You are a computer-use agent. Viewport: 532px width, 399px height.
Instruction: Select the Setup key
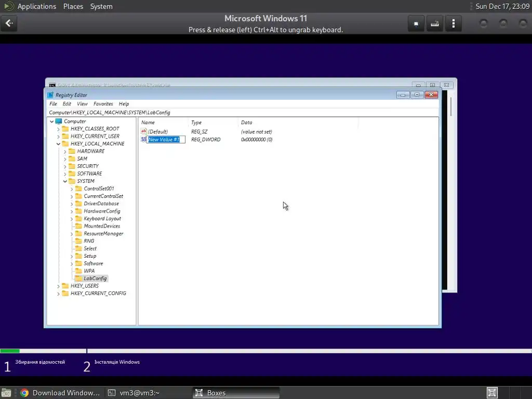point(90,256)
